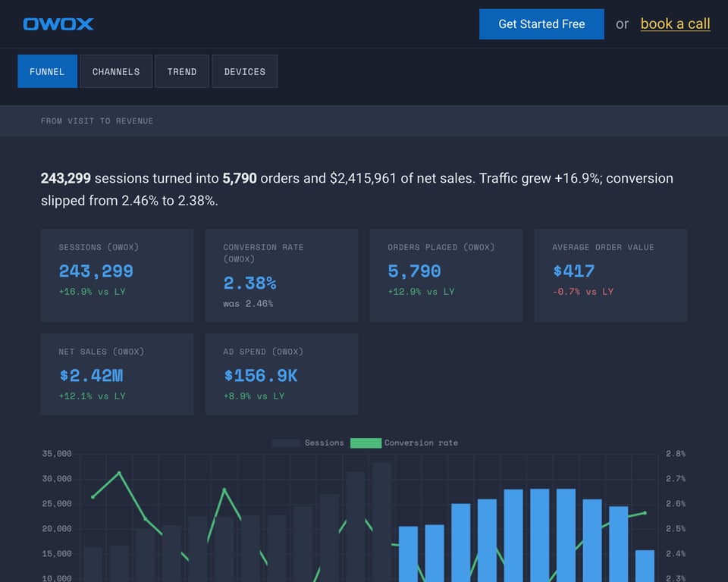Click the final conversion rate line point
This screenshot has height=582, width=728.
coord(645,513)
